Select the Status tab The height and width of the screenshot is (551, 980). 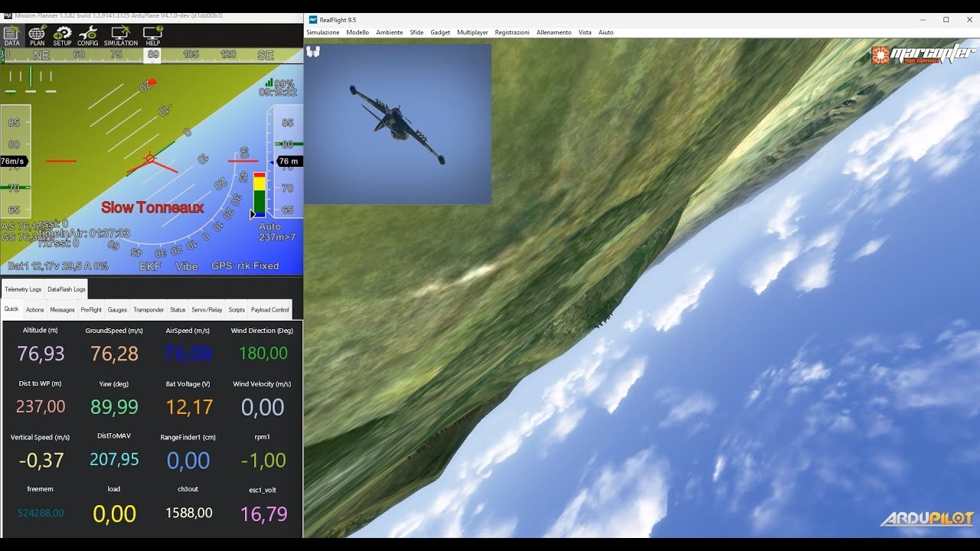pos(178,310)
